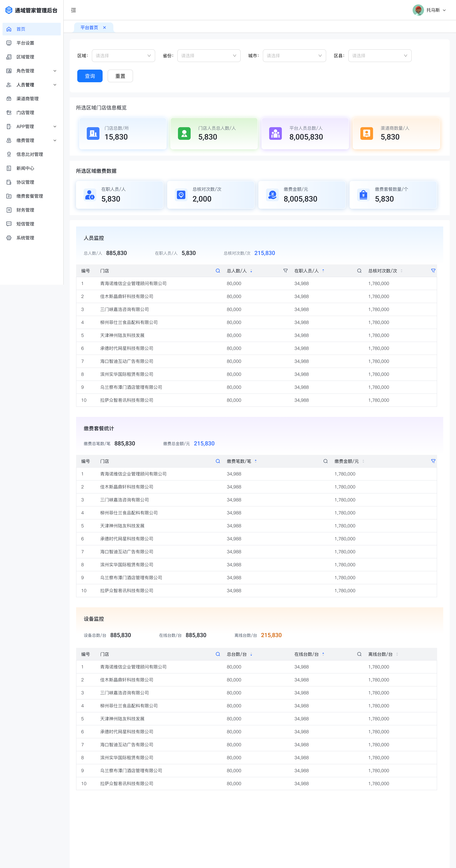Sort 人员监控 table by 总核对次数/次
The height and width of the screenshot is (868, 456).
click(x=401, y=271)
